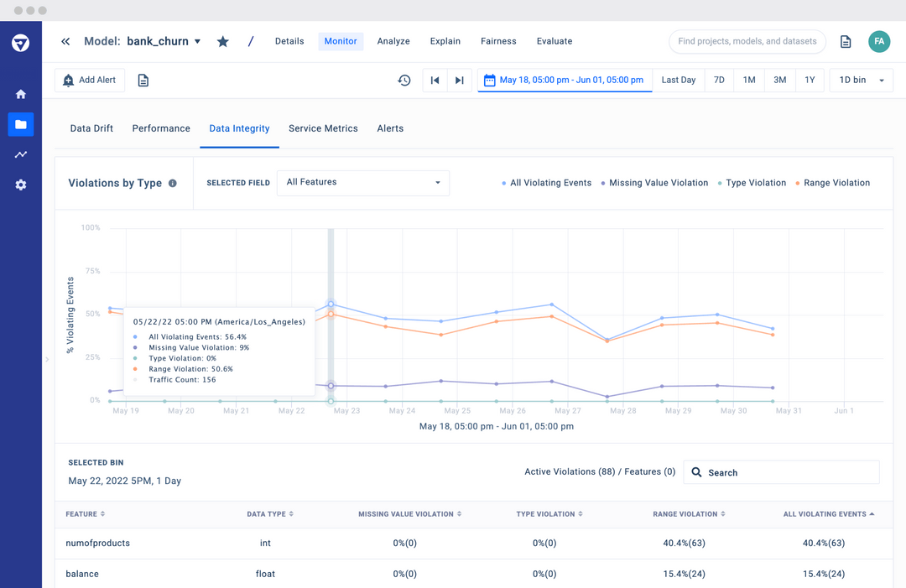The image size is (906, 588).
Task: Click the skip-forward arrow in the toolbar
Action: pos(460,80)
